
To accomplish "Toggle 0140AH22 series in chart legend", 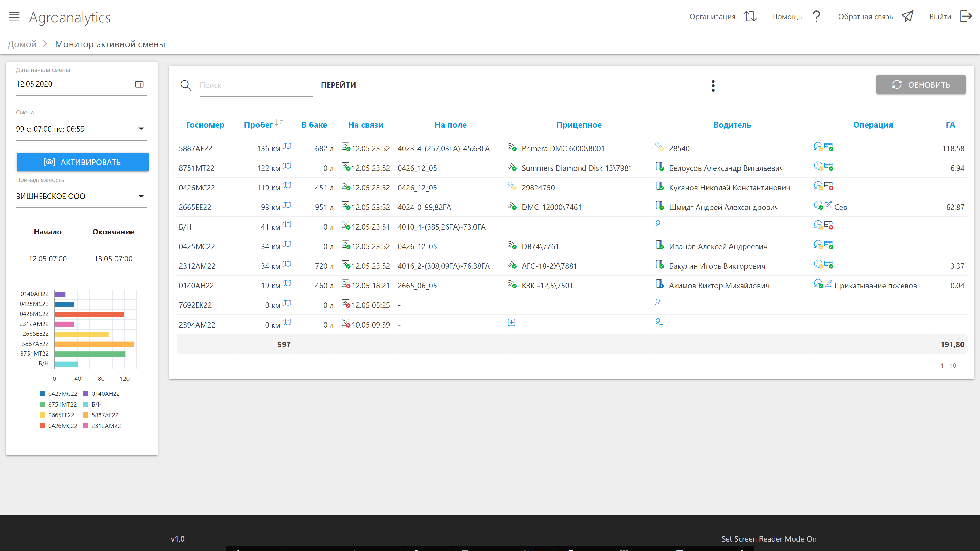I will [x=101, y=394].
